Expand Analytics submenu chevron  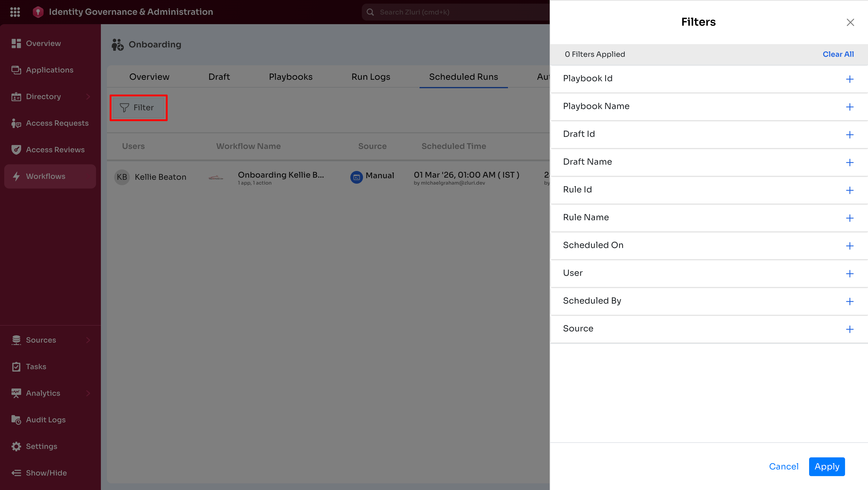coord(88,393)
